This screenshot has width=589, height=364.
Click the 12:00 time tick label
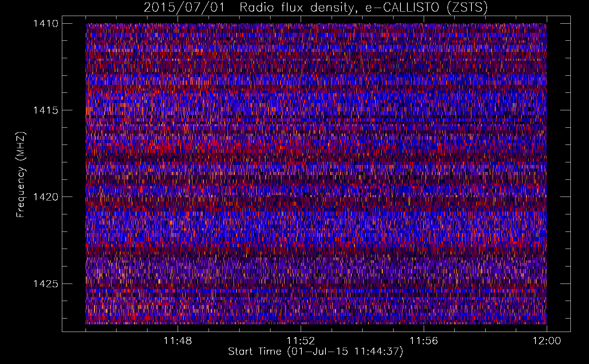tap(547, 341)
